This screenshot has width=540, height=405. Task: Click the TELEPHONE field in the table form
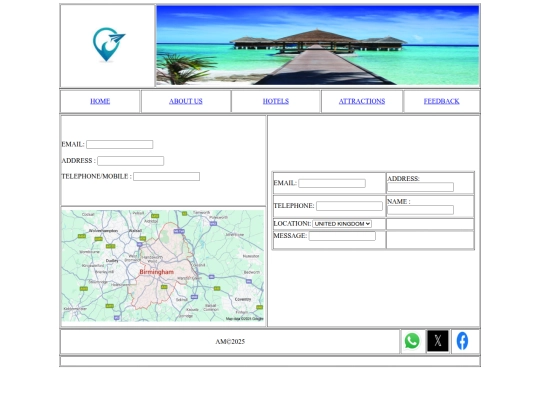tap(349, 206)
